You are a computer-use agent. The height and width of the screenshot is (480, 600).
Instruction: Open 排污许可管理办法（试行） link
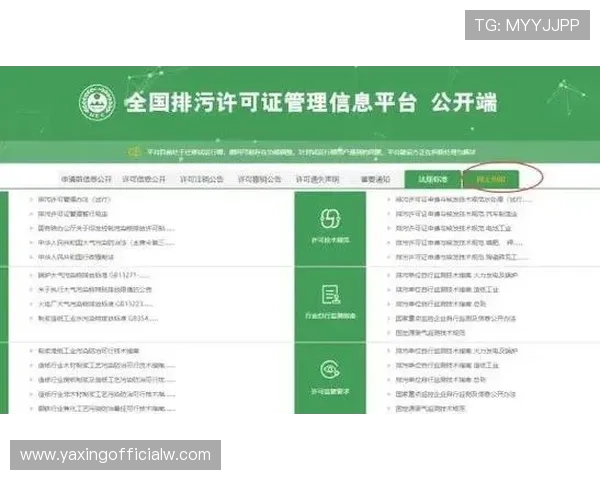(x=74, y=199)
